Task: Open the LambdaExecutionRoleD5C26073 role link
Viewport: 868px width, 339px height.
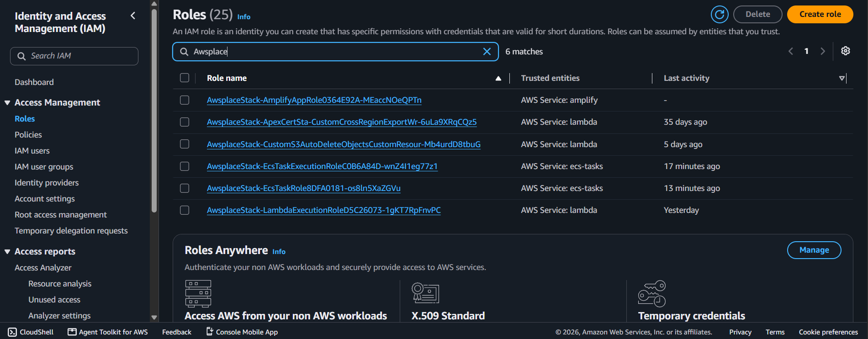Action: coord(324,210)
